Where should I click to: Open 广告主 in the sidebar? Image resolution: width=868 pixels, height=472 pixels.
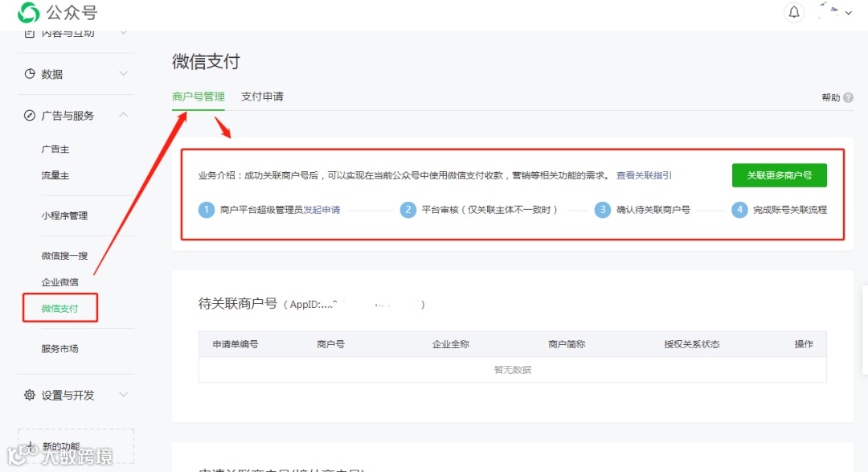55,149
